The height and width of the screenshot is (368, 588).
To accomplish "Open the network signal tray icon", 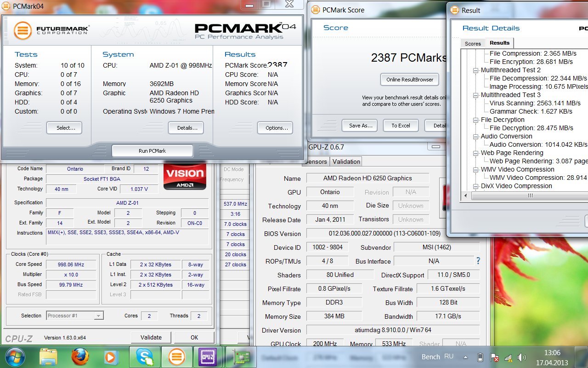I will (x=508, y=357).
